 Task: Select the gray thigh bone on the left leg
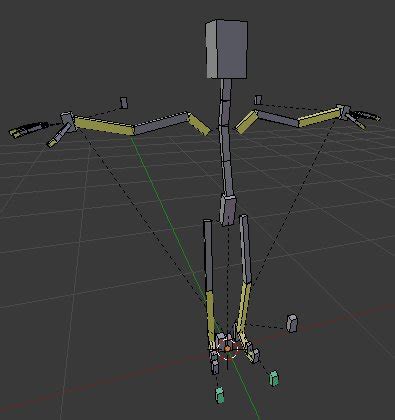pos(208,255)
